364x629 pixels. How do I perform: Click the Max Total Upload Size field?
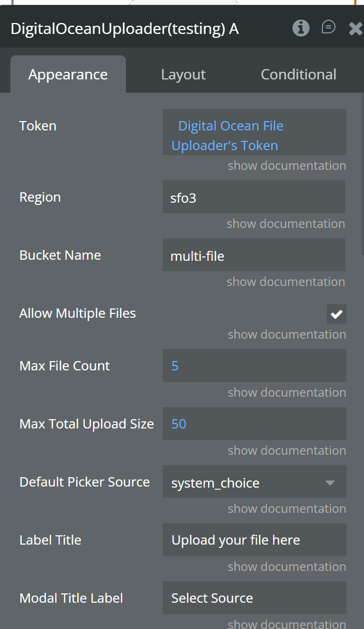pos(254,424)
